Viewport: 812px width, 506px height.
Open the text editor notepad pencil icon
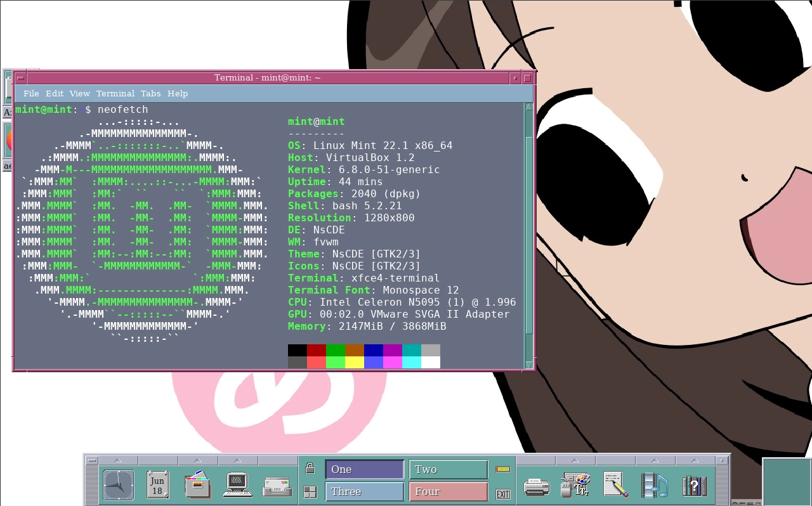pyautogui.click(x=615, y=485)
